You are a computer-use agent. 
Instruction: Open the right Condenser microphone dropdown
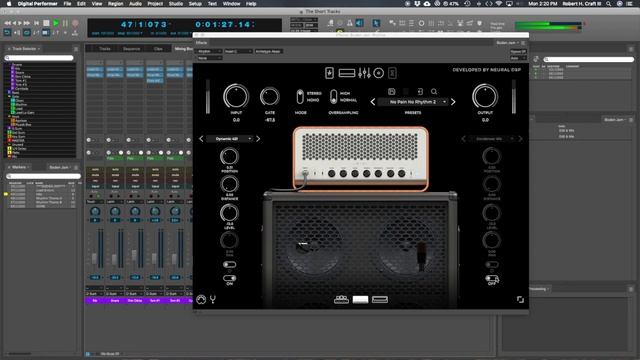[x=491, y=139]
